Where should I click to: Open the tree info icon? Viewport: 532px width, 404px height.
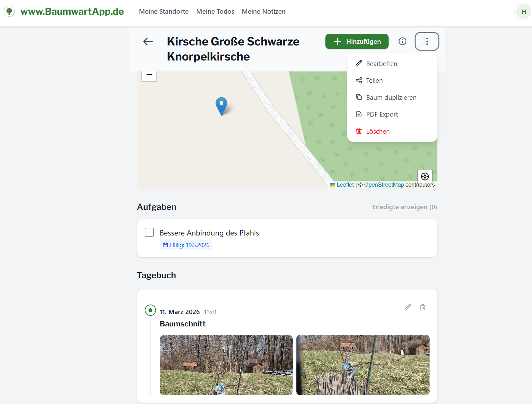tap(403, 41)
